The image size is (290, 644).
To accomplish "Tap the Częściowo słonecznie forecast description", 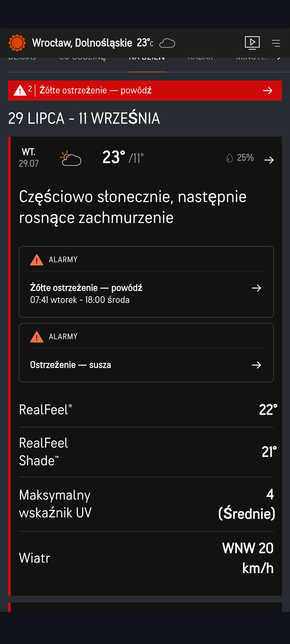I will pyautogui.click(x=133, y=207).
